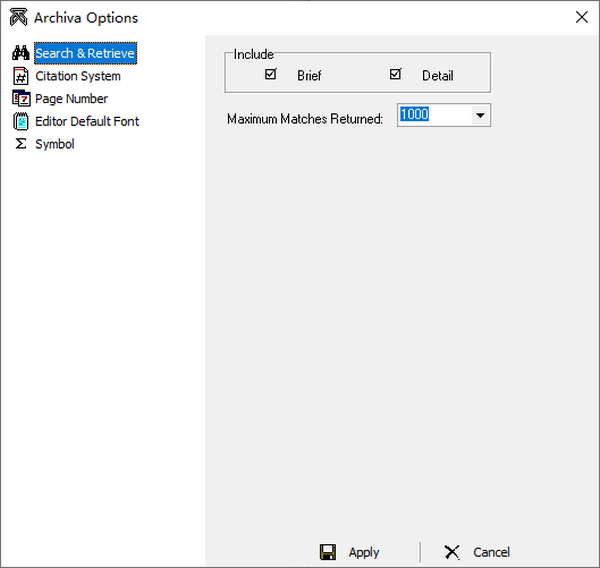600x568 pixels.
Task: Click the hash-mark Citation System icon
Action: [x=20, y=76]
